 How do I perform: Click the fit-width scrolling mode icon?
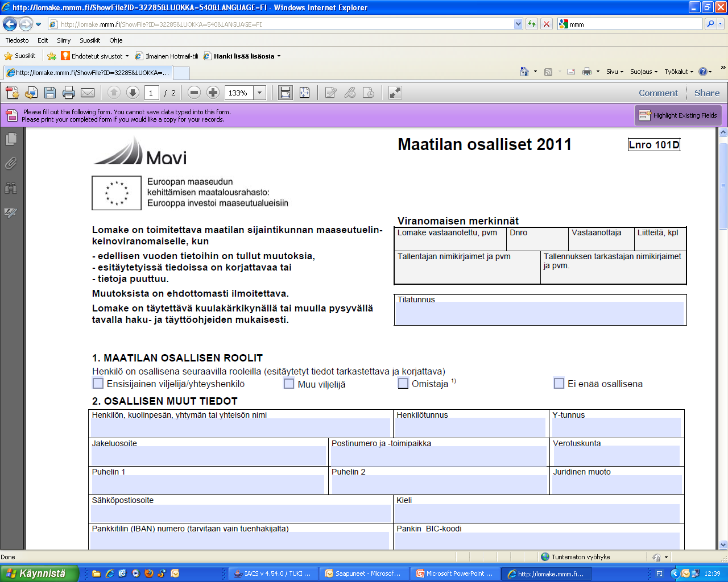point(286,93)
